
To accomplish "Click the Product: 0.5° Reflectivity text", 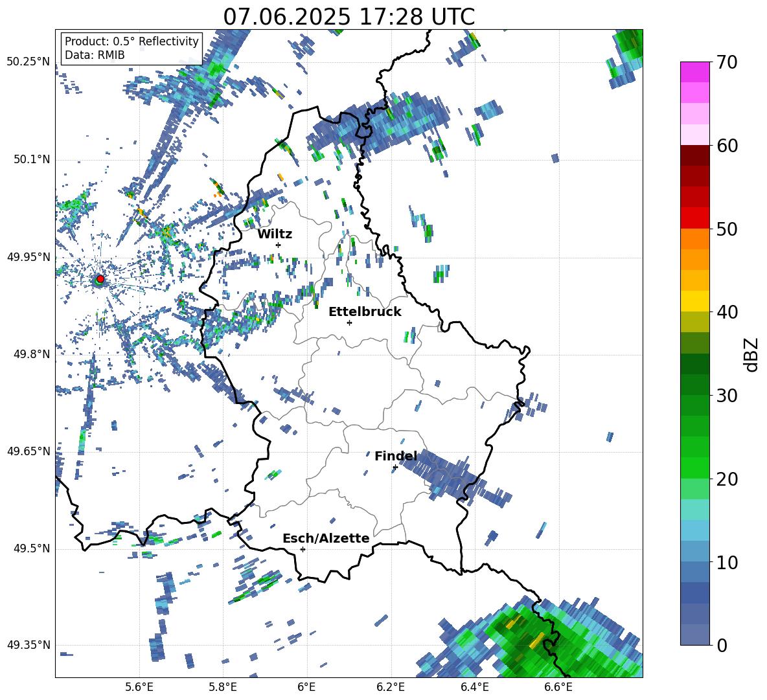I will [x=132, y=41].
